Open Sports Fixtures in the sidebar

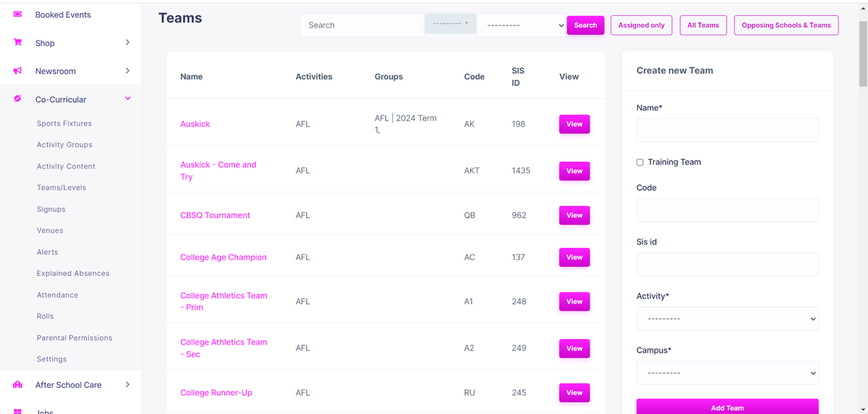64,124
